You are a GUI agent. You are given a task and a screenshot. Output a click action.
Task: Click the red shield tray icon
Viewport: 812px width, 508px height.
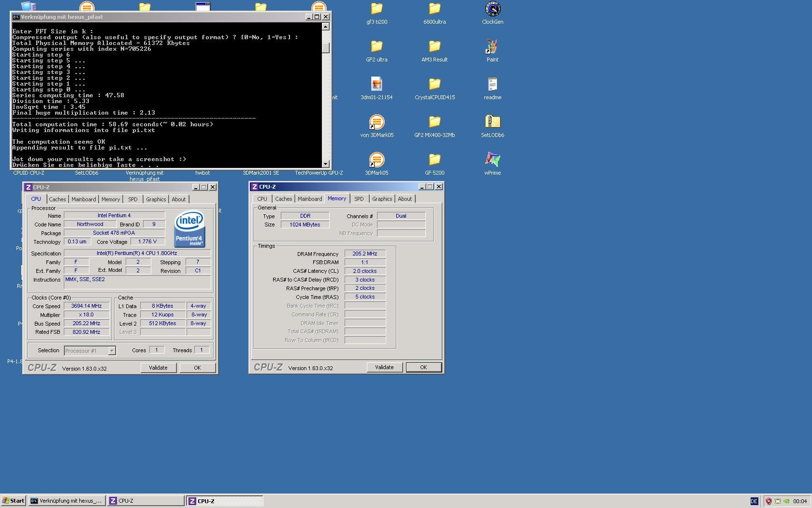[x=768, y=501]
